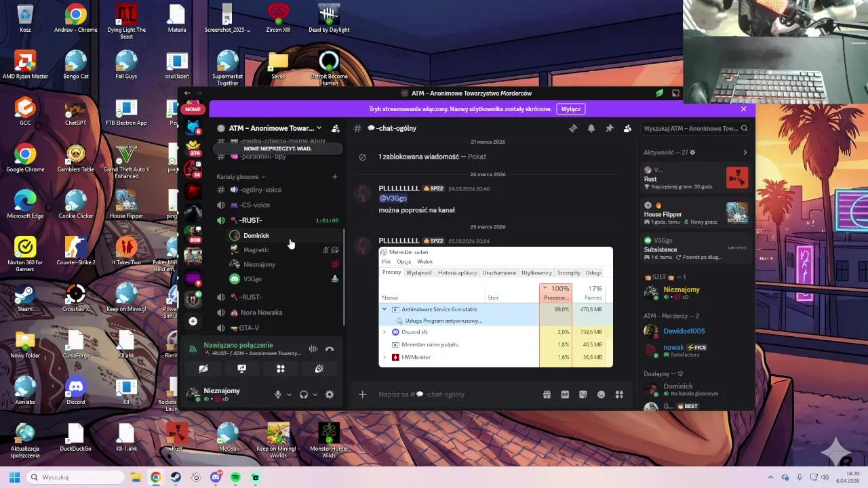This screenshot has height=488, width=868.
Task: Select Magnetic in RUST voice channel
Action: [283, 250]
